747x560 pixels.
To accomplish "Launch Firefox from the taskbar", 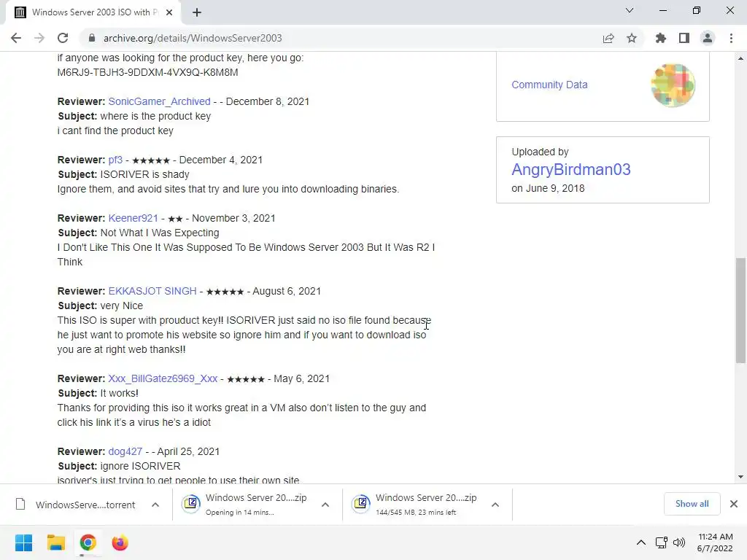I will 120,542.
